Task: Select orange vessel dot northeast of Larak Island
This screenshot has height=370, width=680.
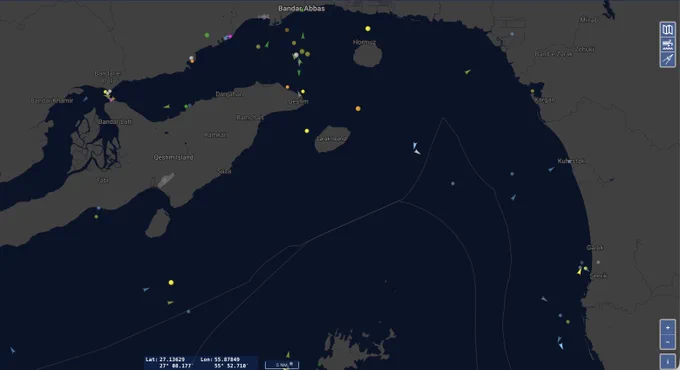Action: coord(358,108)
